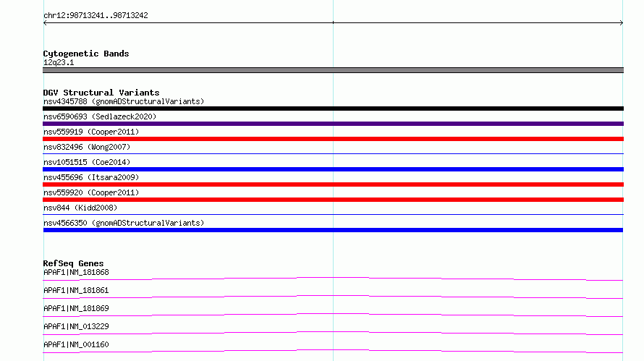Click the center tick on the coordinate ruler

tap(333, 22)
